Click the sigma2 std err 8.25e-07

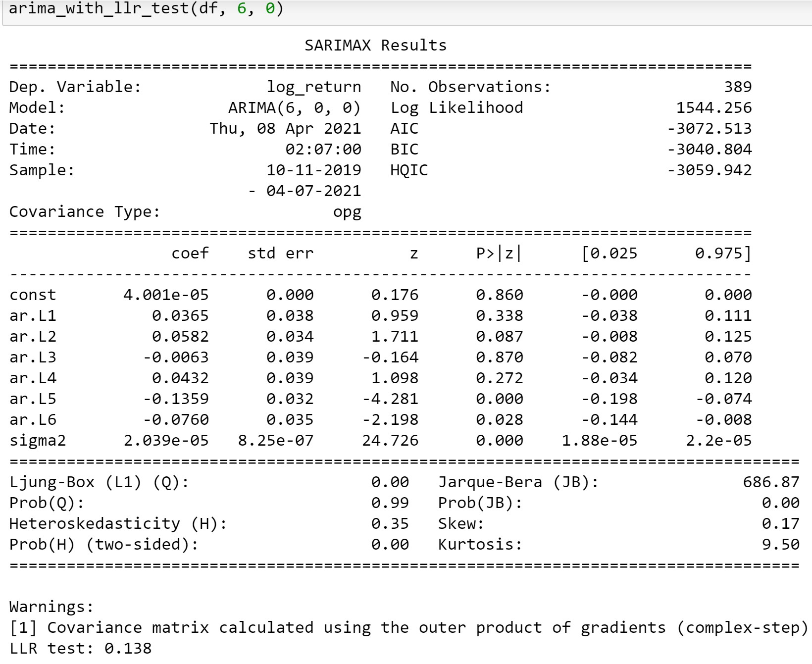pos(276,441)
